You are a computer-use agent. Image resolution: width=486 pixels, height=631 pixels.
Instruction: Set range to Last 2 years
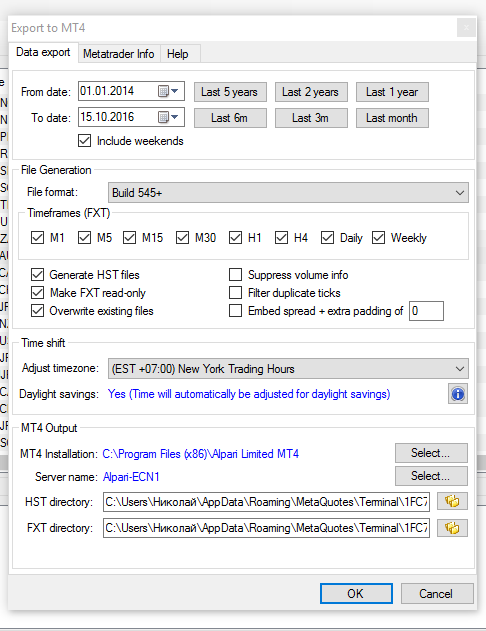[311, 92]
